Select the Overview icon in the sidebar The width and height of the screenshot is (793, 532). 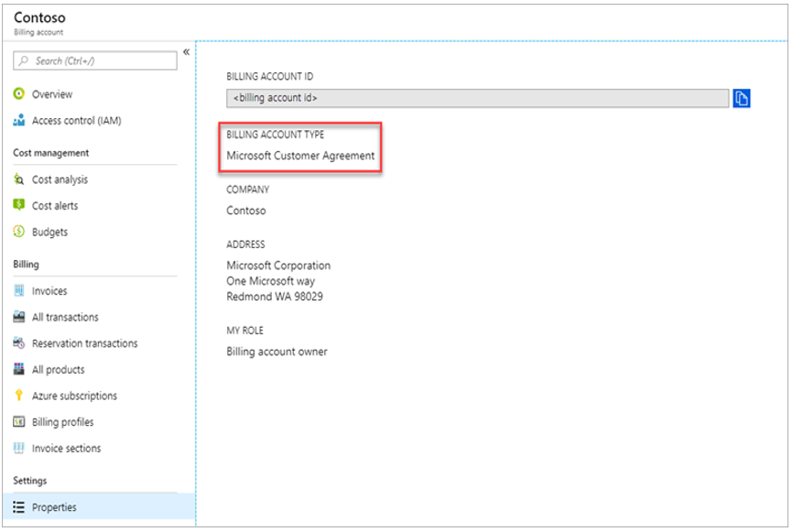18,94
